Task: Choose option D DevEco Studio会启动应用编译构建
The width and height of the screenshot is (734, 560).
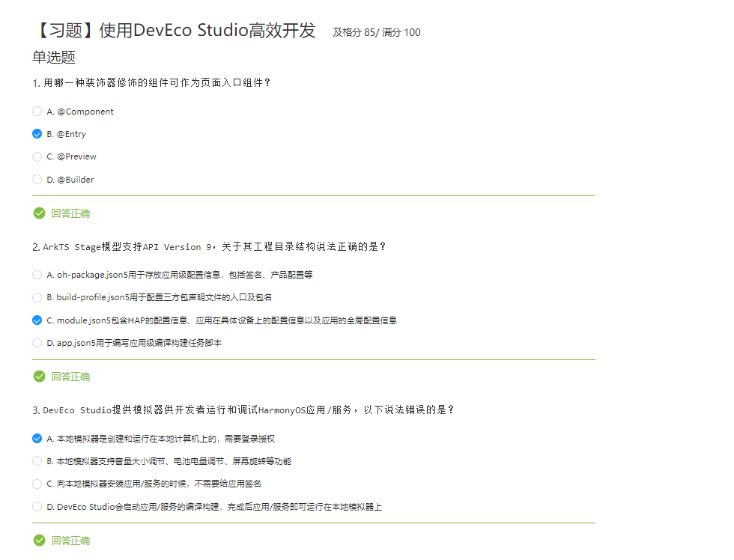Action: pos(37,507)
